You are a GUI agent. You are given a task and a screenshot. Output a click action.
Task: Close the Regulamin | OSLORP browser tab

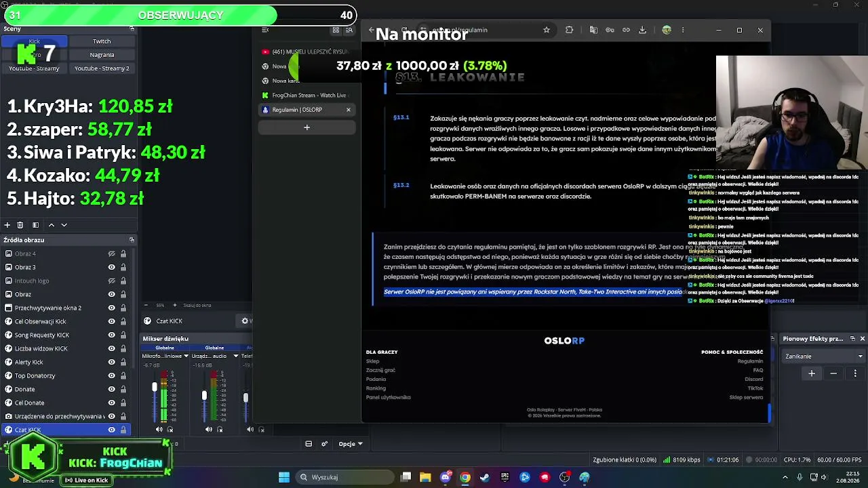tap(349, 110)
